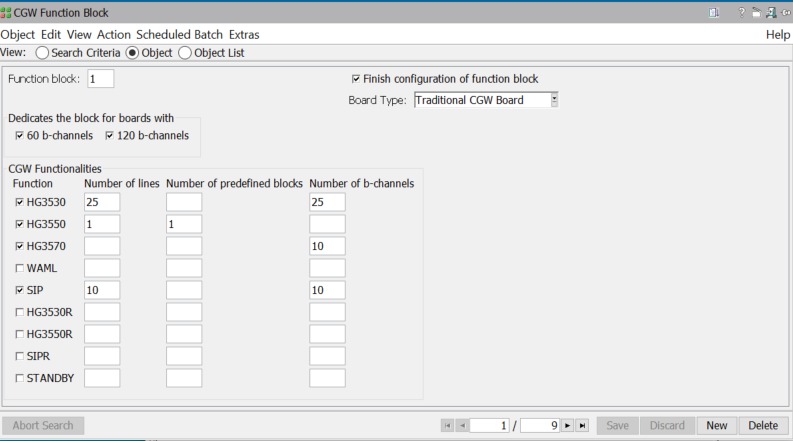This screenshot has height=441, width=793.
Task: Open the Object menu
Action: click(x=18, y=35)
